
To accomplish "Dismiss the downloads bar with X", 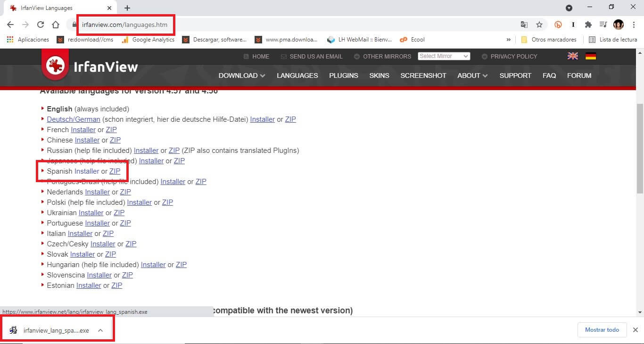I will 635,330.
